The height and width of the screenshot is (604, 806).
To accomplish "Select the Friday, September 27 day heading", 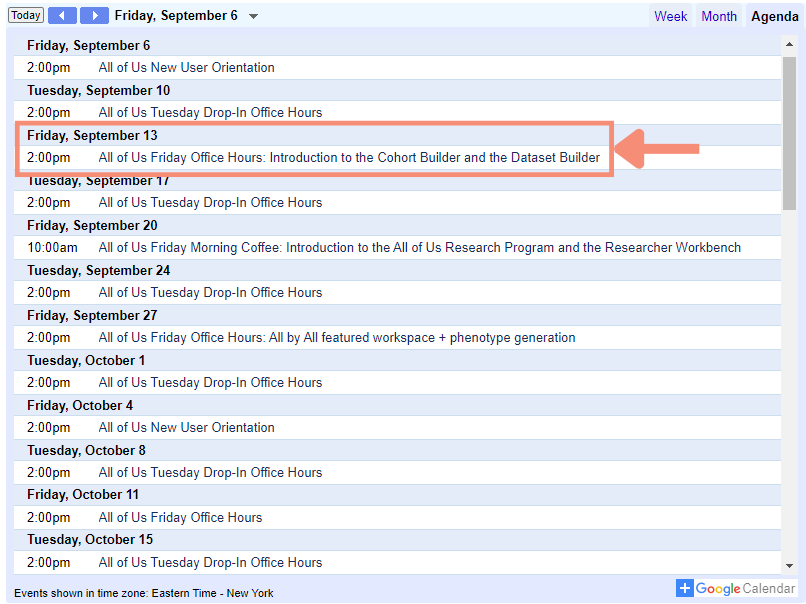I will coord(92,315).
